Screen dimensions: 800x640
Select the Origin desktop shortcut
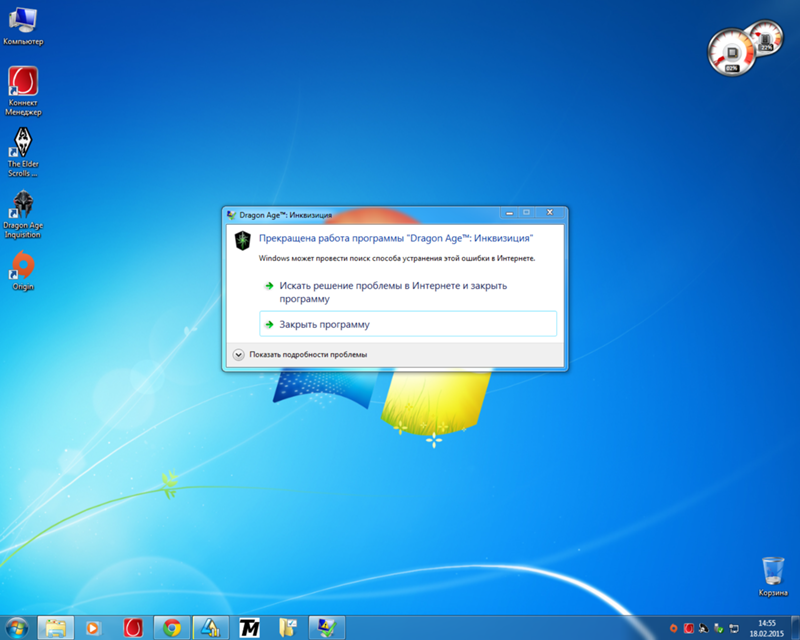[x=23, y=270]
